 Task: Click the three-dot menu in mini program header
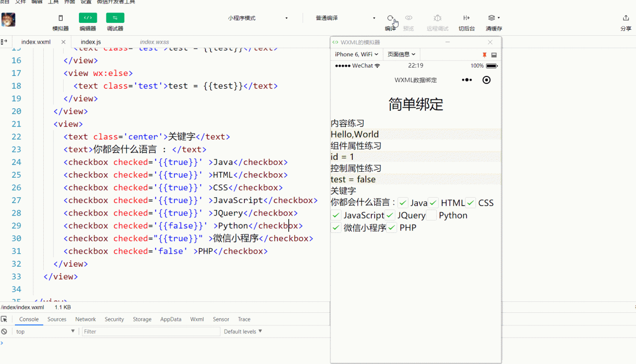(467, 80)
